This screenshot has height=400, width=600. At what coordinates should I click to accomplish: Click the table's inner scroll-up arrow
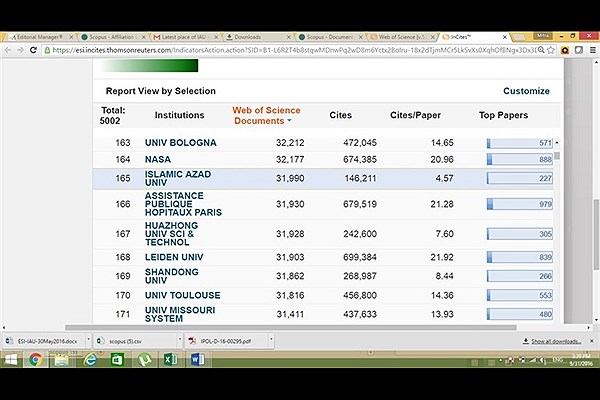(557, 143)
